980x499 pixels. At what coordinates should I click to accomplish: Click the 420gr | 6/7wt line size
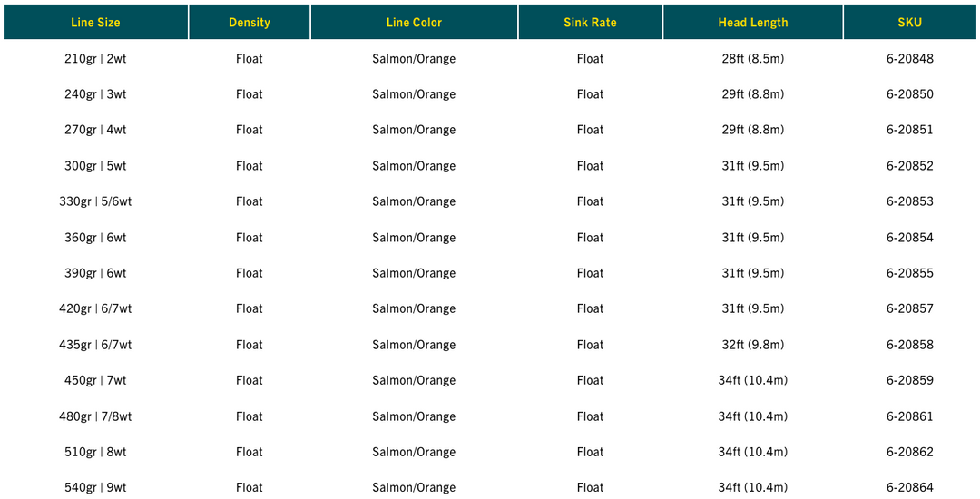coord(95,308)
